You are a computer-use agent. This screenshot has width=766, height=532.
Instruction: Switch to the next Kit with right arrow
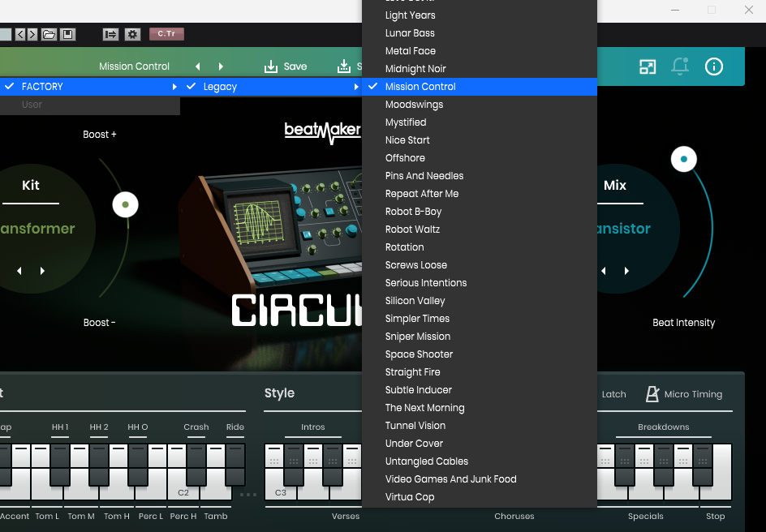(x=42, y=271)
